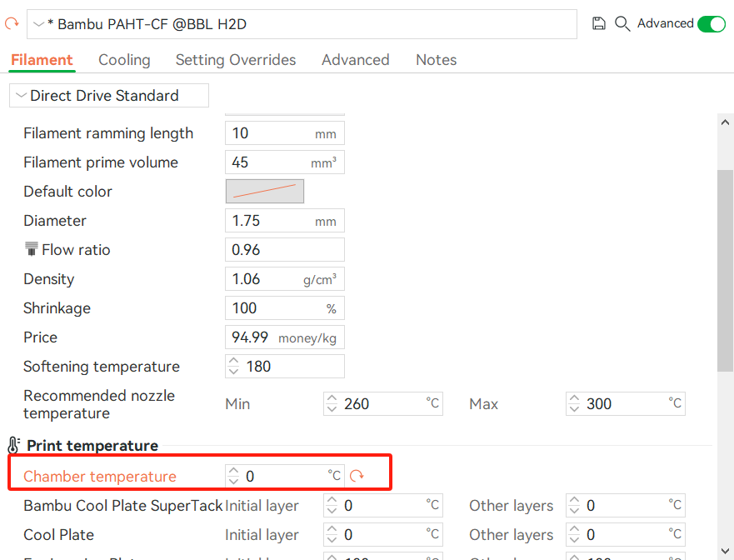Click the thermometer icon by Print temperature
Viewport: 734px width, 560px height.
point(13,445)
